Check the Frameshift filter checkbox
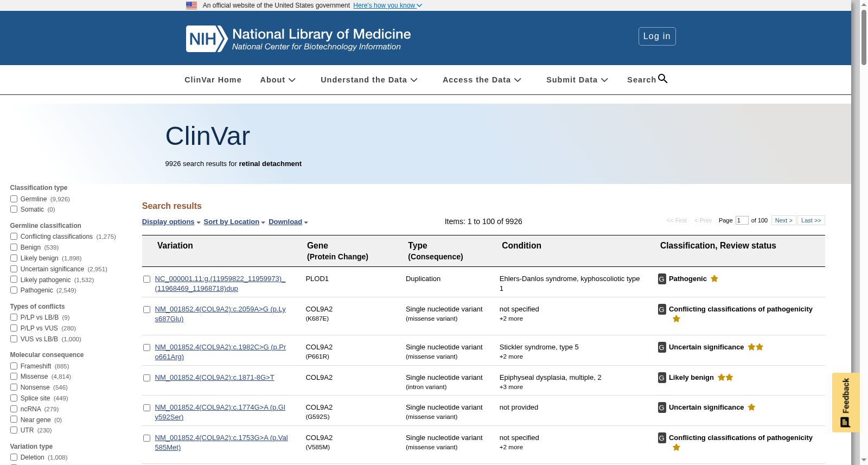The image size is (868, 465). [14, 366]
